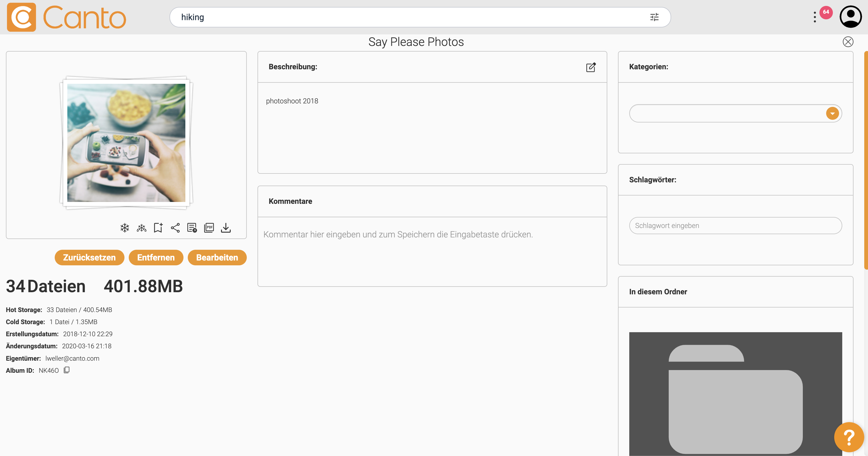The width and height of the screenshot is (868, 456).
Task: Download the album via download icon
Action: [226, 228]
